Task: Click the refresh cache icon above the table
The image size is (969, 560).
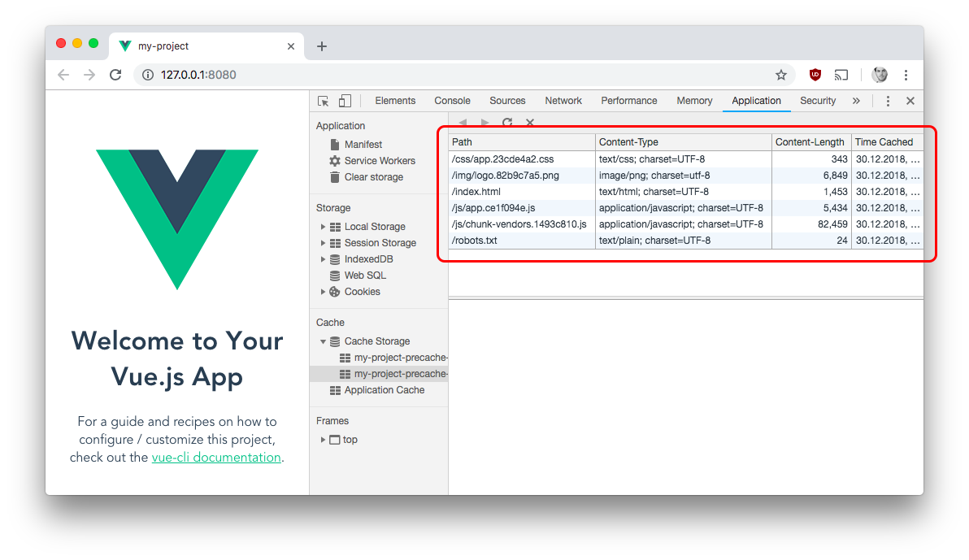Action: (x=507, y=123)
